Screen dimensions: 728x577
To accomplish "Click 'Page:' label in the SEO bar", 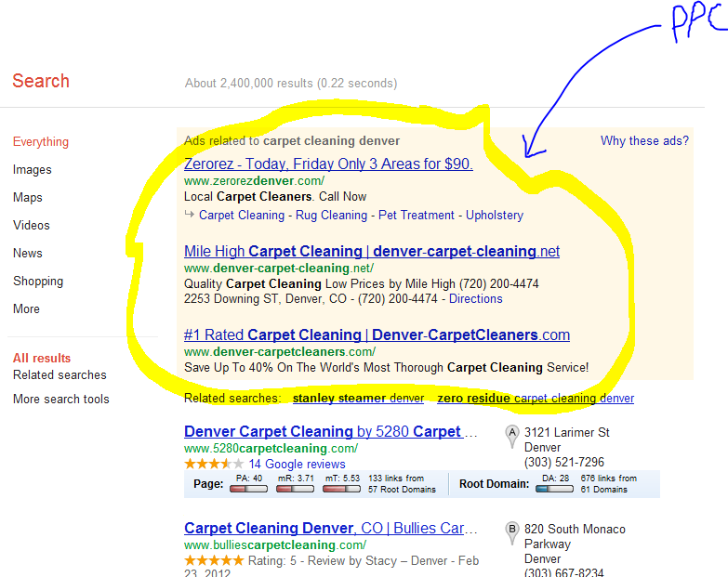I will [x=208, y=484].
